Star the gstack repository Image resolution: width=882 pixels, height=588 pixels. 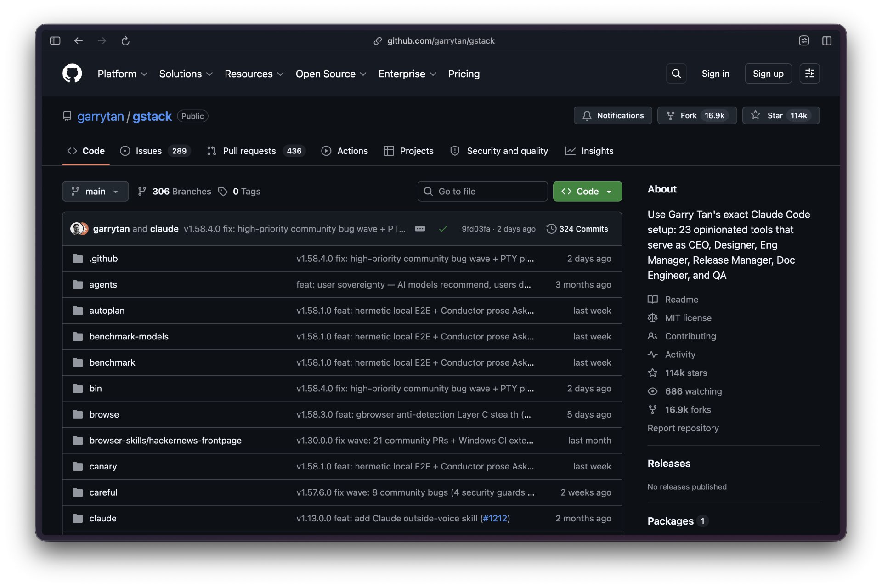[x=781, y=115]
